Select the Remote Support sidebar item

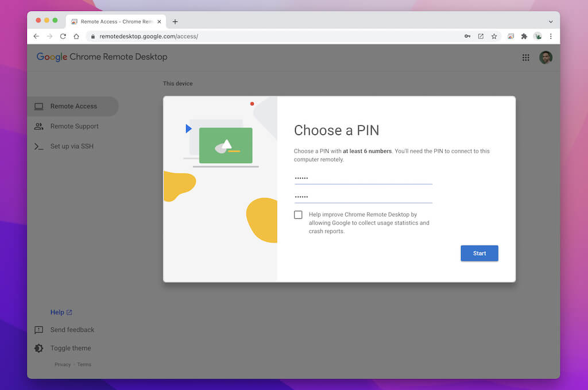(73, 126)
